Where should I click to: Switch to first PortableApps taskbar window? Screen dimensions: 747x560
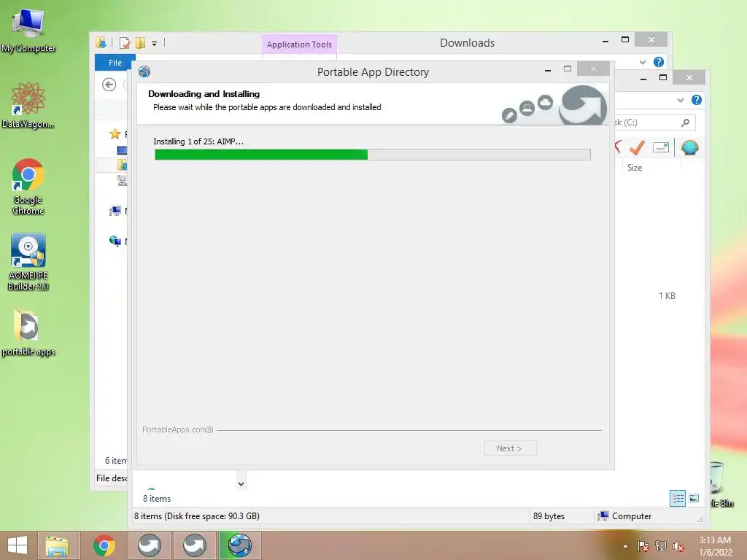tap(150, 545)
